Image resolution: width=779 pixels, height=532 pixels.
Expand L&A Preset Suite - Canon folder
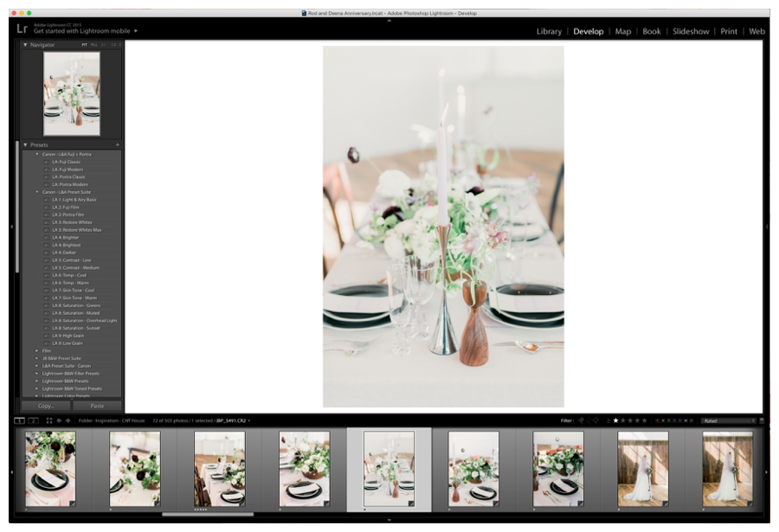click(x=36, y=366)
